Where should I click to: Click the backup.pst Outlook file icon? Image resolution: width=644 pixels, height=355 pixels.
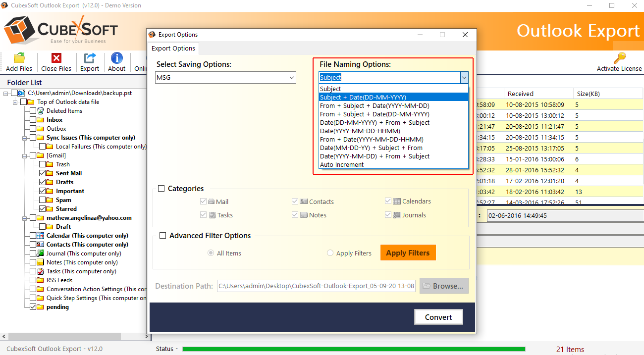coord(21,93)
